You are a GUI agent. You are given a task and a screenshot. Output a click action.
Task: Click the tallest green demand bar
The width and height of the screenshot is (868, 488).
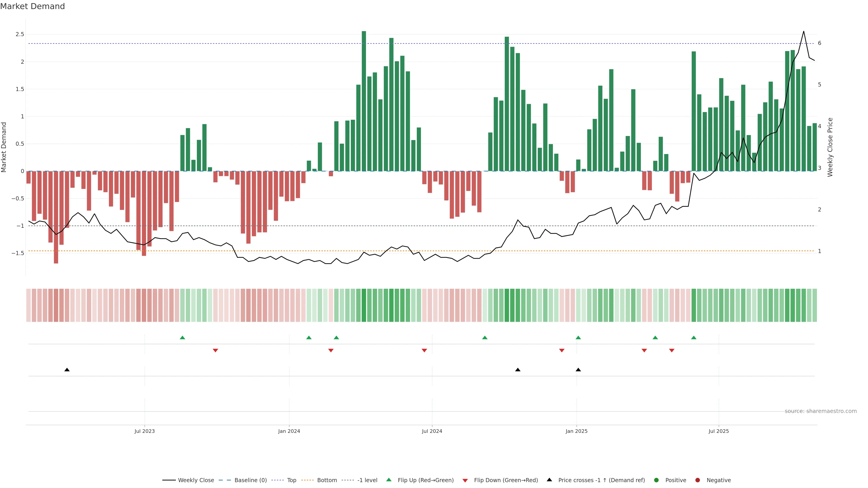[364, 101]
